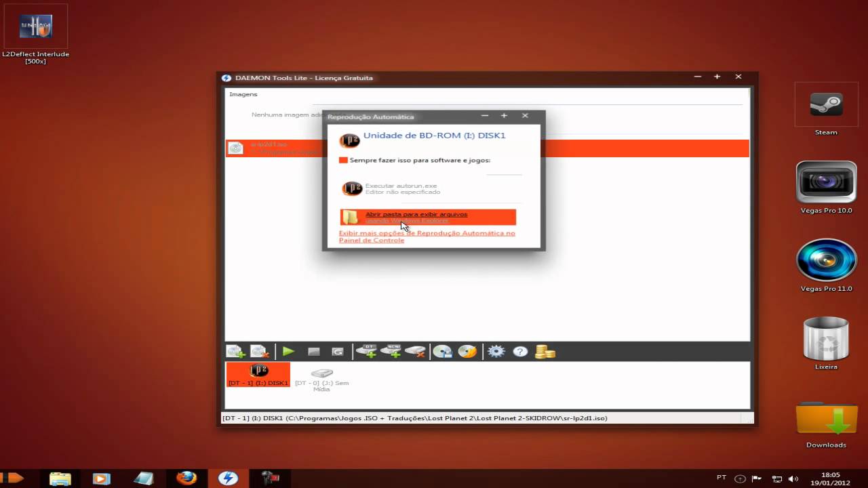Screen dimensions: 868x488
Task: Click the disc icon in the AutoPlay header
Action: pos(350,140)
